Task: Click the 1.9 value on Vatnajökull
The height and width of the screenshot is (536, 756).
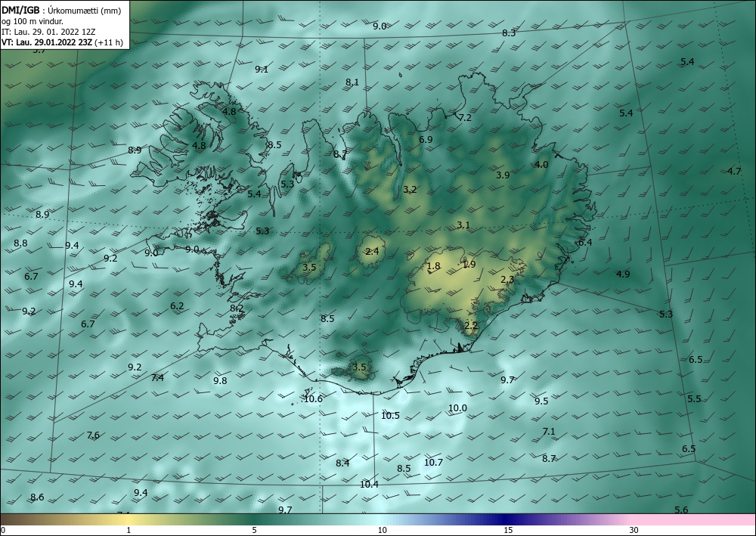Action: click(469, 265)
